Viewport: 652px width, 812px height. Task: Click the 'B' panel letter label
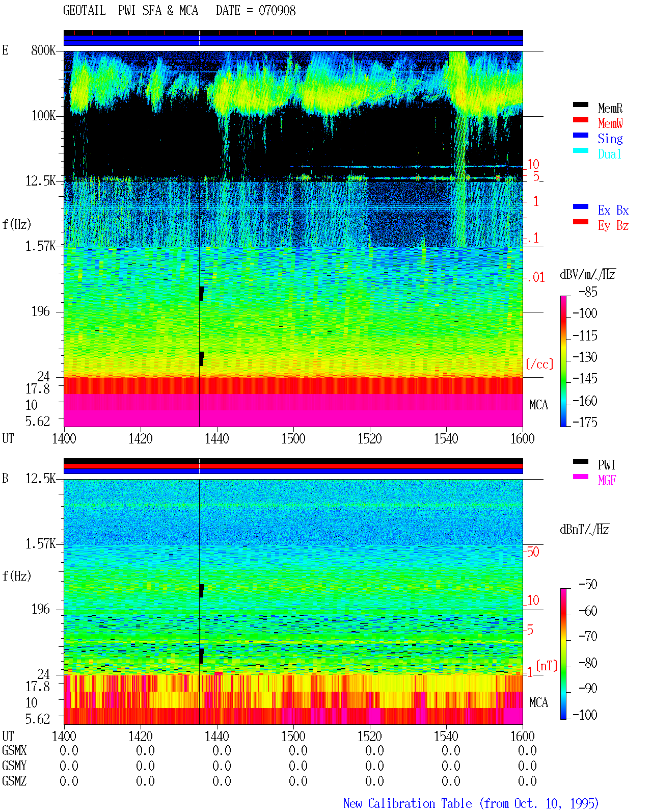(5, 478)
